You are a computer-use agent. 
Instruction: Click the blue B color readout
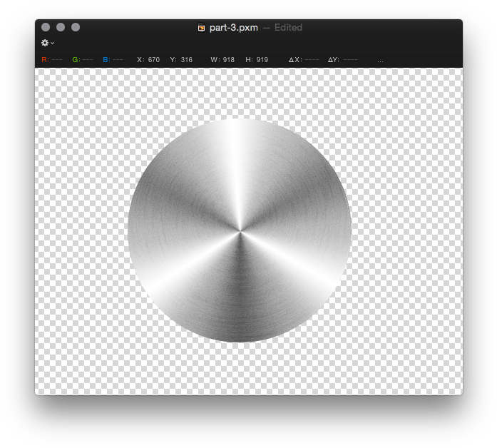[113, 60]
